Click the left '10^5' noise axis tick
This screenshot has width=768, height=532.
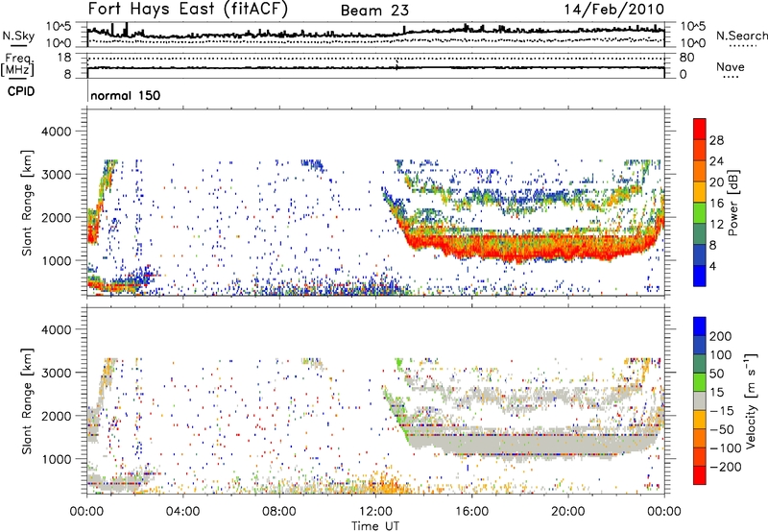[59, 27]
